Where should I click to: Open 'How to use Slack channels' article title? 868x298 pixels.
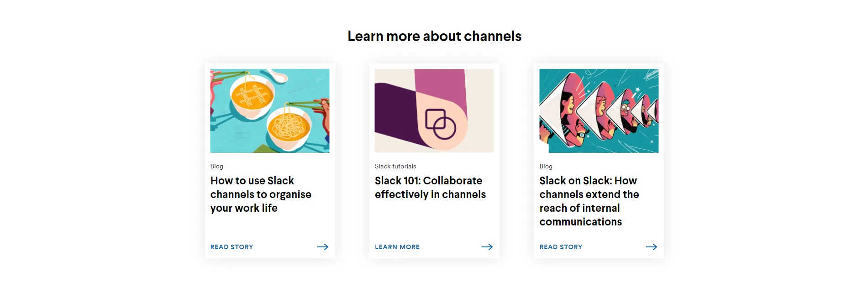(x=261, y=194)
